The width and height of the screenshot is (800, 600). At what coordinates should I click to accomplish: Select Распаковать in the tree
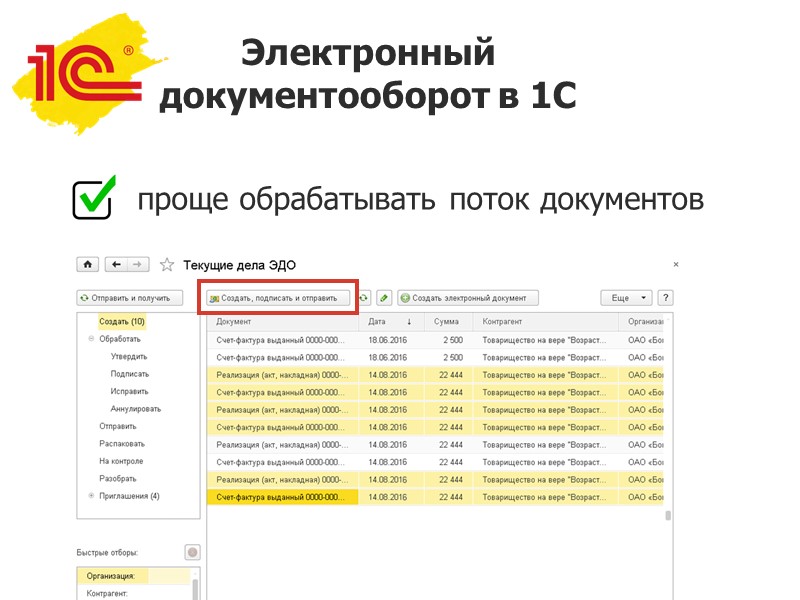coord(122,443)
